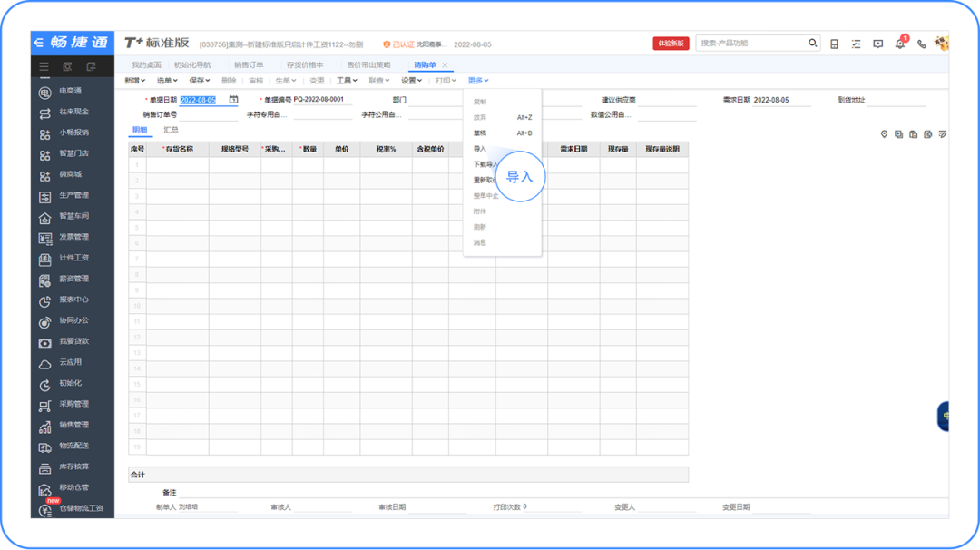Collapse sidebar with the hamburger icon
Viewport: 980px width, 550px height.
(44, 66)
